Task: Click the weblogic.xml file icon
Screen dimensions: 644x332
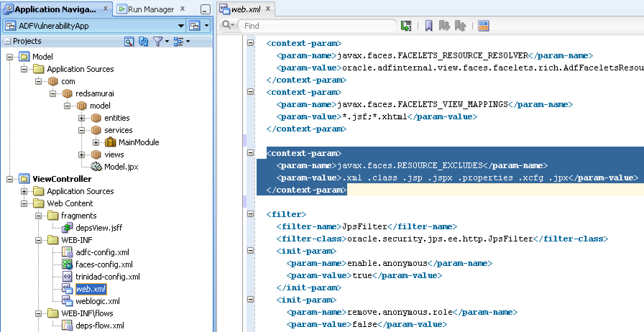Action: pyautogui.click(x=67, y=301)
